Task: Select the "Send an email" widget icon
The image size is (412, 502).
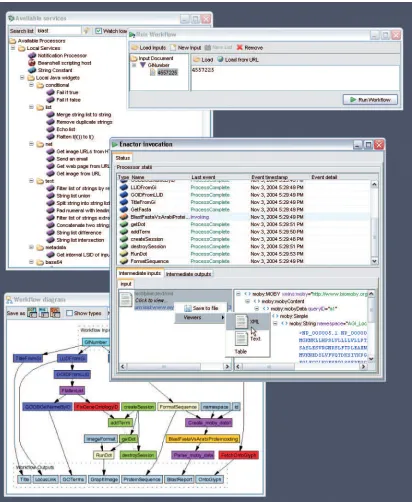Action: tap(51, 159)
